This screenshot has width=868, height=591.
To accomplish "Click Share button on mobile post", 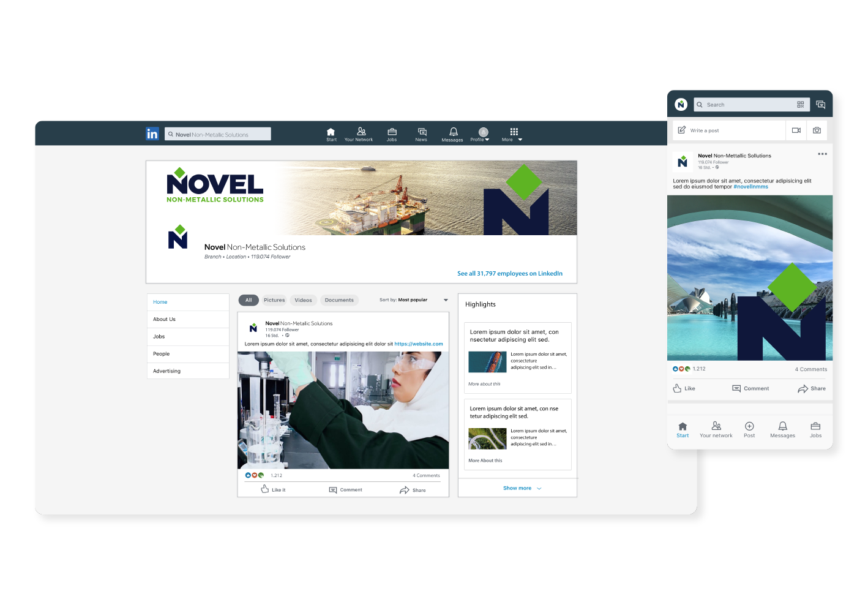I will tap(812, 388).
